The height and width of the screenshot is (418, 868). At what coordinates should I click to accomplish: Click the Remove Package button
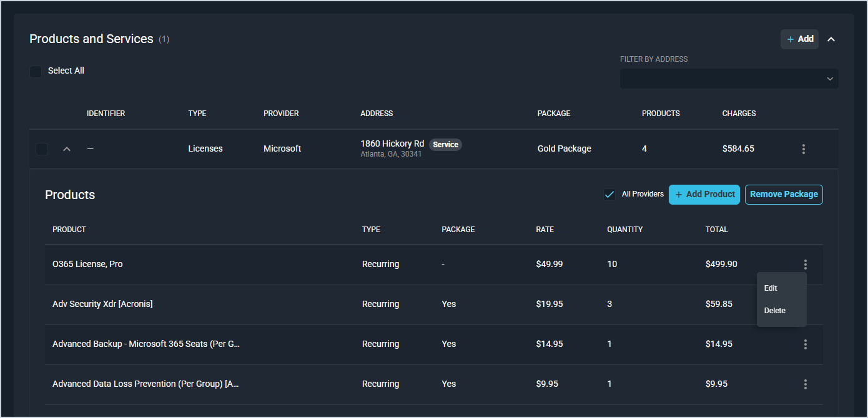(x=784, y=195)
